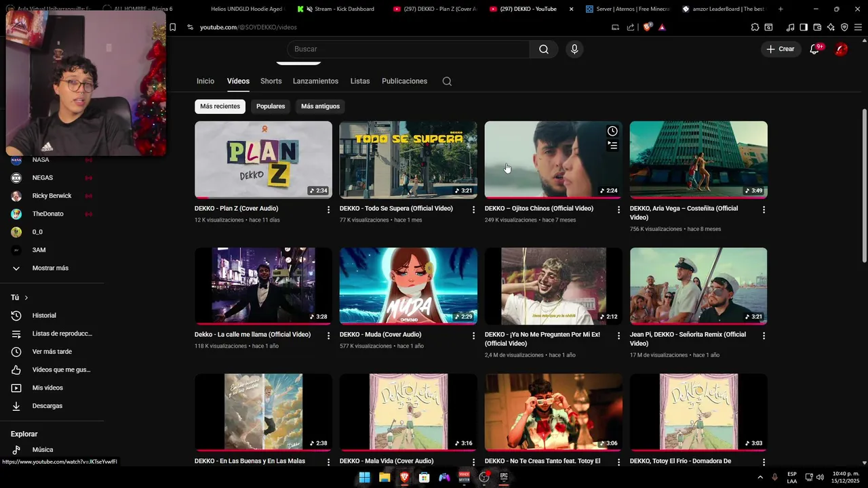Image resolution: width=868 pixels, height=488 pixels.
Task: Open Microsoft Store from the taskbar
Action: pos(424,477)
